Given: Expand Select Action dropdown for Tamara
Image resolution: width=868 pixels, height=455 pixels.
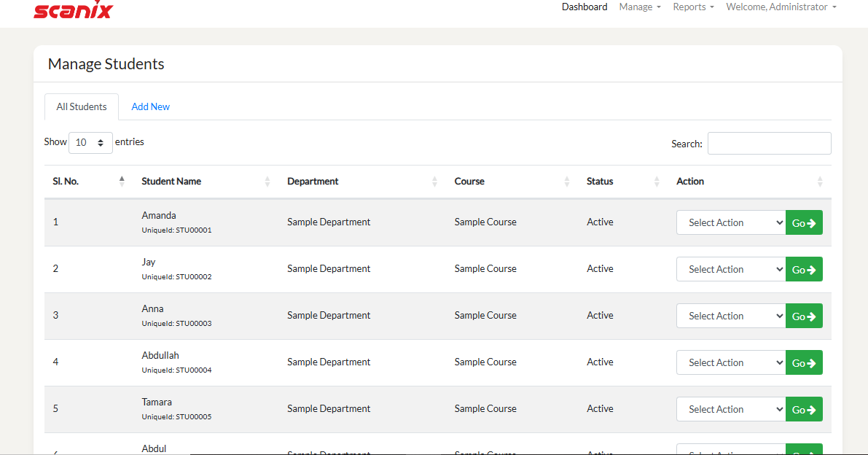Looking at the screenshot, I should click(731, 410).
